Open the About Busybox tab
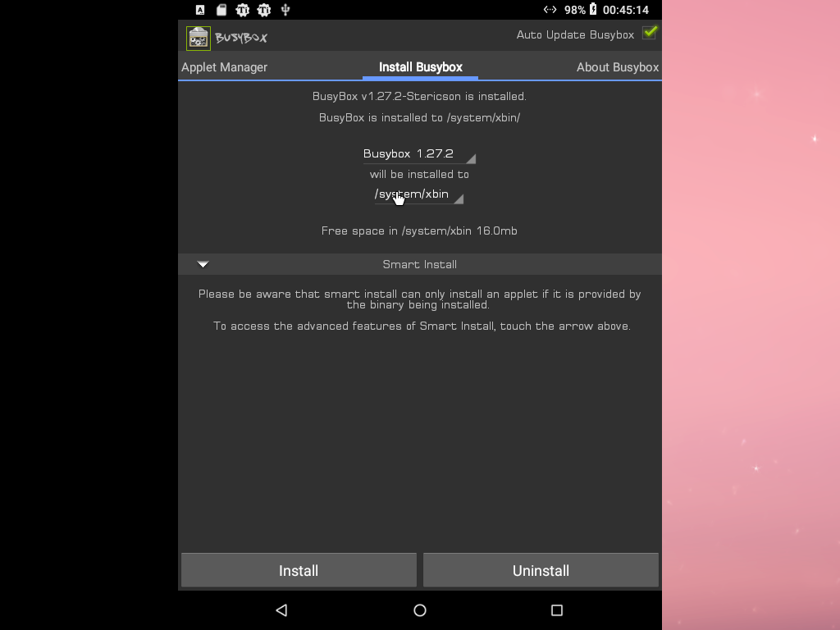The image size is (840, 630). [x=618, y=67]
